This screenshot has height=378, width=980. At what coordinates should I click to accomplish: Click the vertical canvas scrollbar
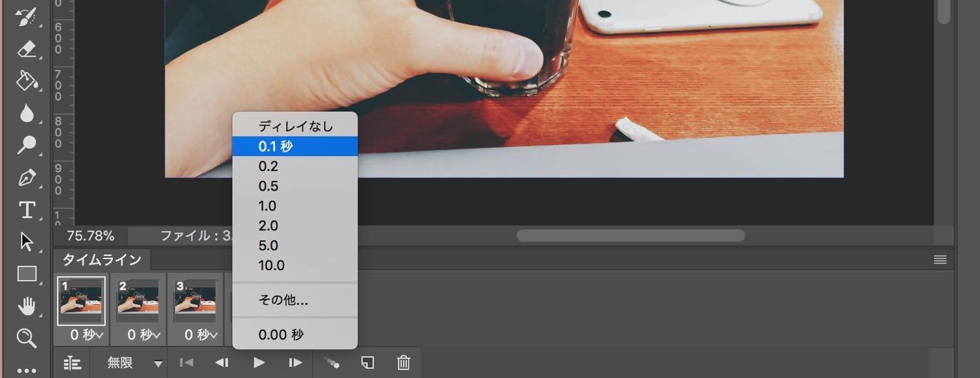[x=943, y=12]
